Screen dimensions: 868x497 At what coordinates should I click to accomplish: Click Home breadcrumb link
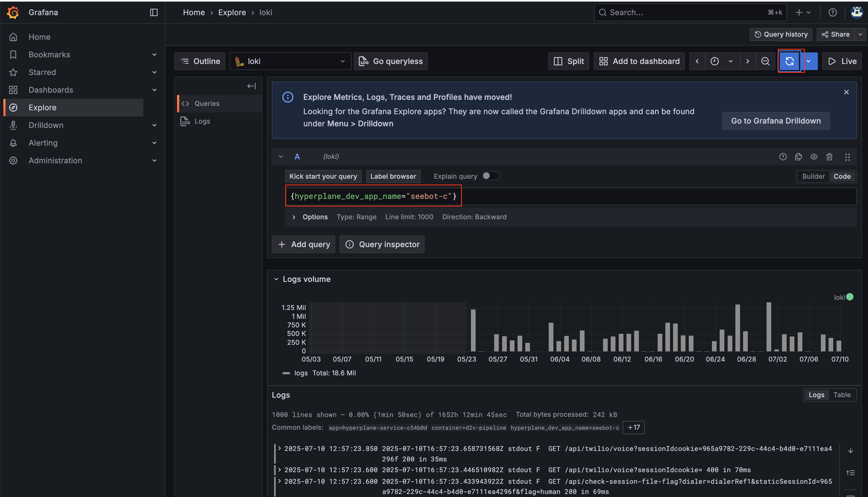[194, 12]
